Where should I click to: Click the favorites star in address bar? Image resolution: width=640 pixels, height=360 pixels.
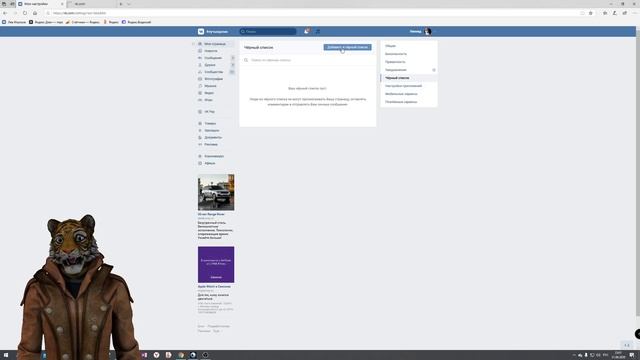(591, 13)
